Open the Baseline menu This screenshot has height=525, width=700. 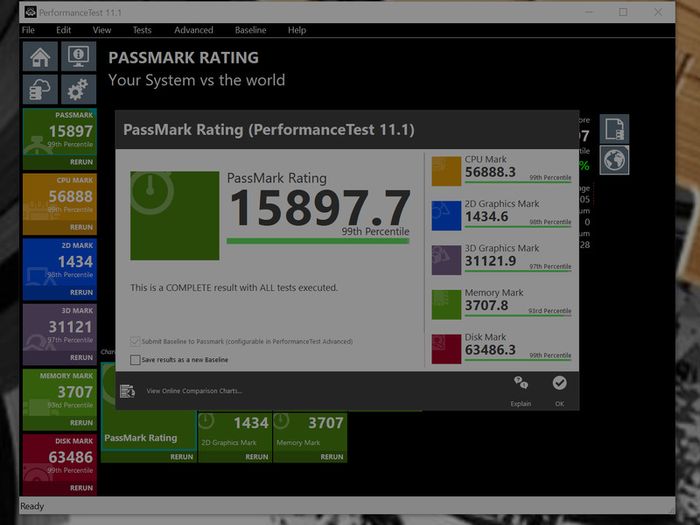coord(250,30)
